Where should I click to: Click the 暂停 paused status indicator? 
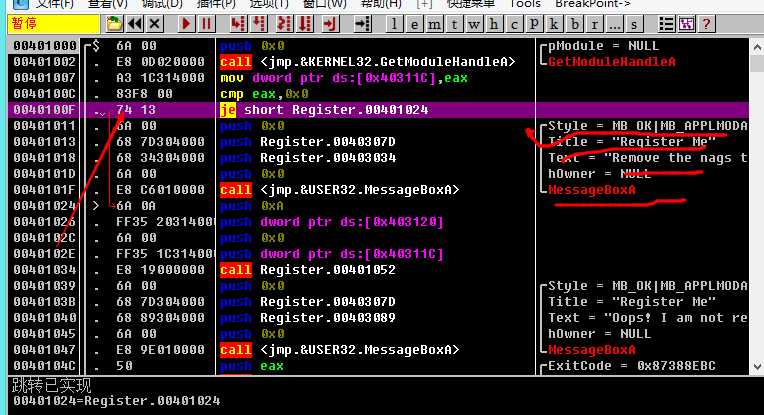coord(53,23)
